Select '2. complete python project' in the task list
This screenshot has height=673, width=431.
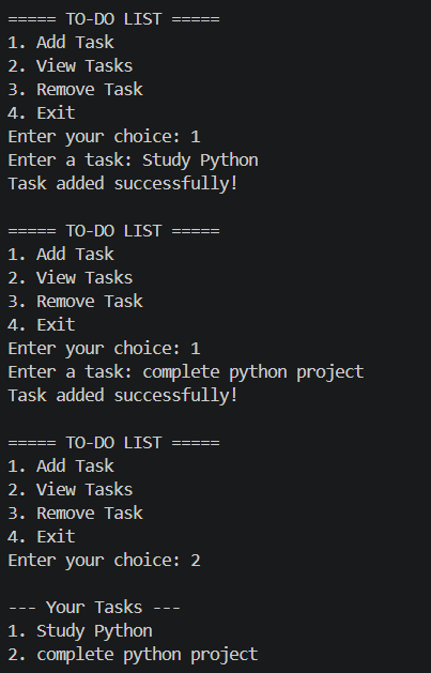click(x=133, y=655)
